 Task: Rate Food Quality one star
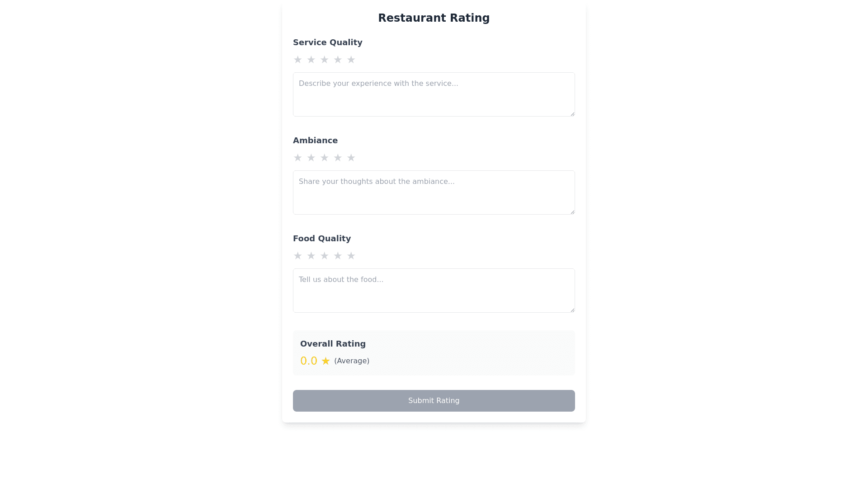[297, 256]
